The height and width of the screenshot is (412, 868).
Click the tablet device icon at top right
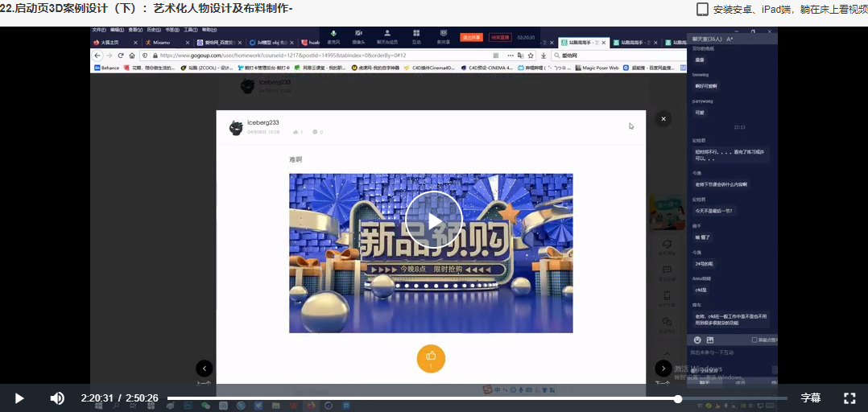tap(702, 10)
